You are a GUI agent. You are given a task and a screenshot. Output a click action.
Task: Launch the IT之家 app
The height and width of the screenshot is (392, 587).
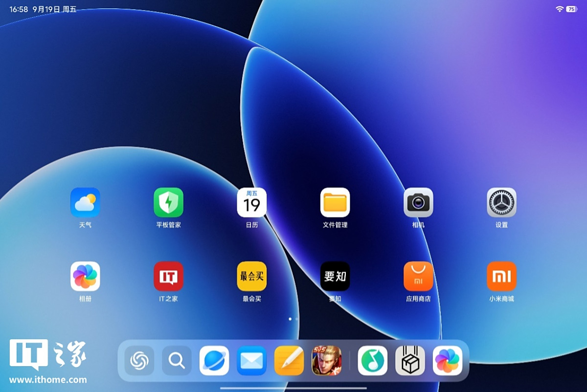click(168, 276)
